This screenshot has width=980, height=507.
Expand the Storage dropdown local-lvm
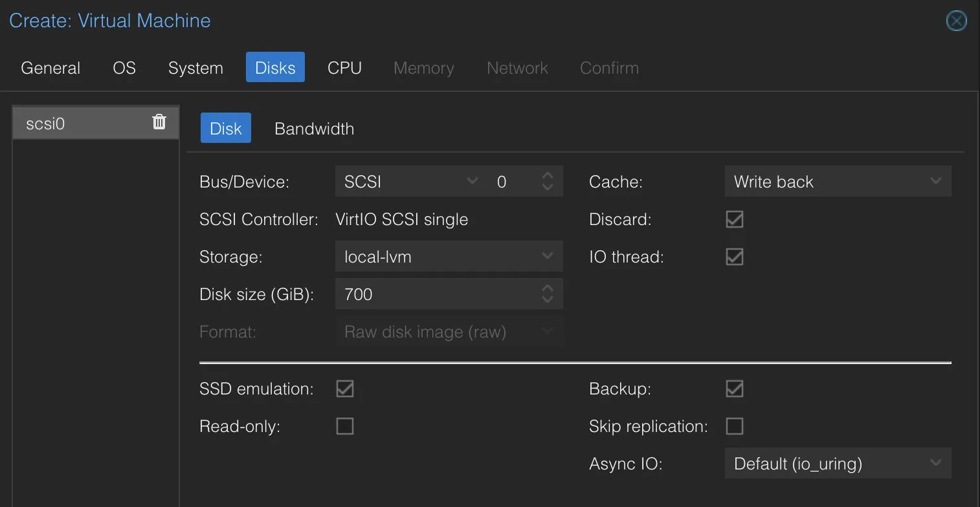pyautogui.click(x=449, y=257)
